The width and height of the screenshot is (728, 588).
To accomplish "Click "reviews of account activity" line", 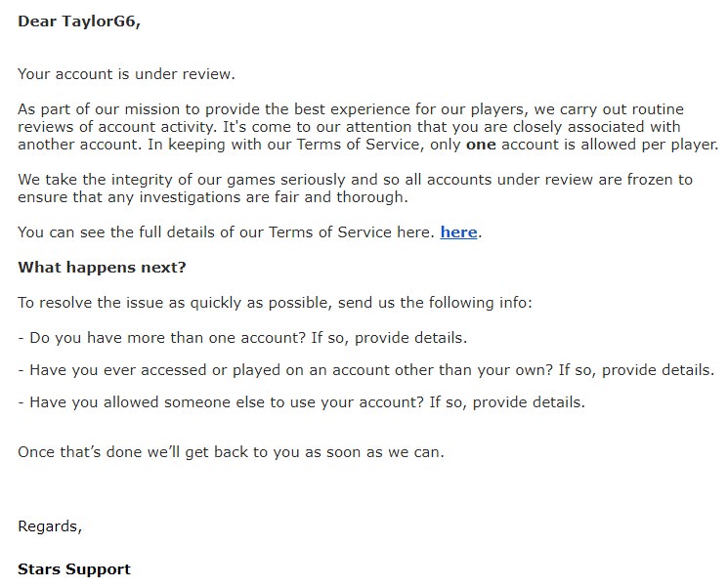I will point(349,127).
